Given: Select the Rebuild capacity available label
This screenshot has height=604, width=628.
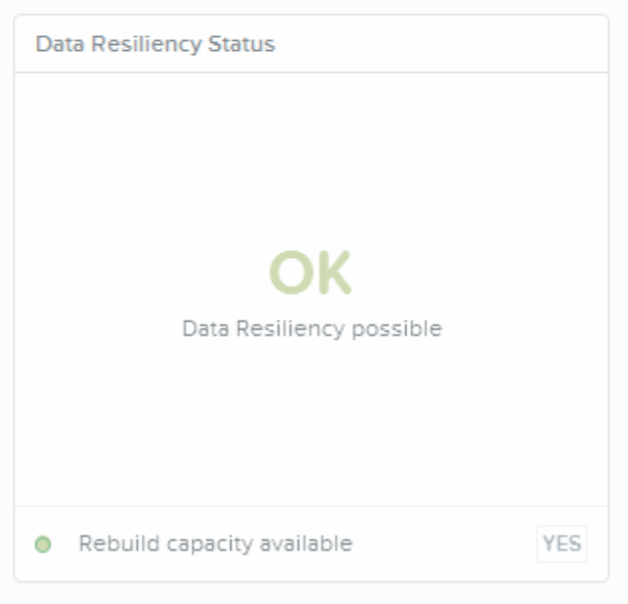Looking at the screenshot, I should pyautogui.click(x=215, y=544).
